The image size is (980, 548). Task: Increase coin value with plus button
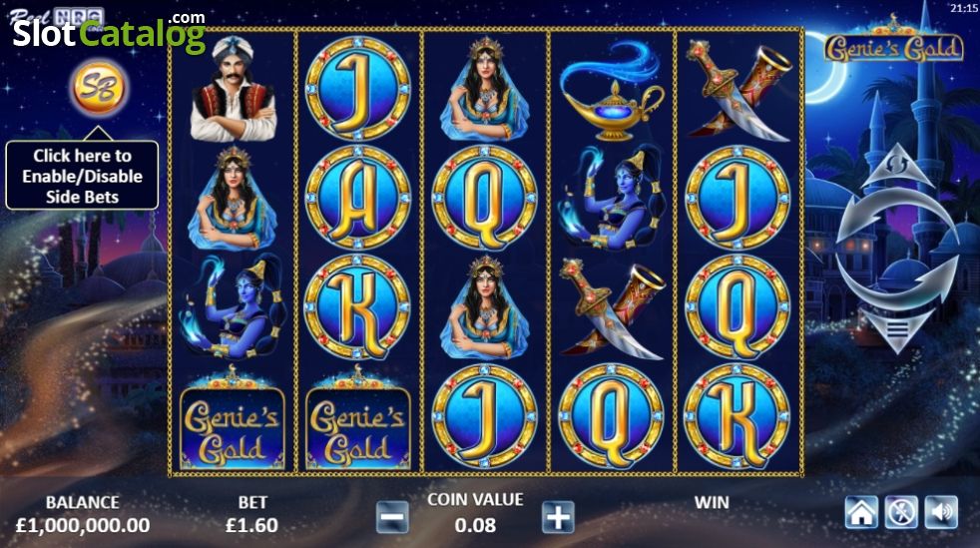[558, 517]
